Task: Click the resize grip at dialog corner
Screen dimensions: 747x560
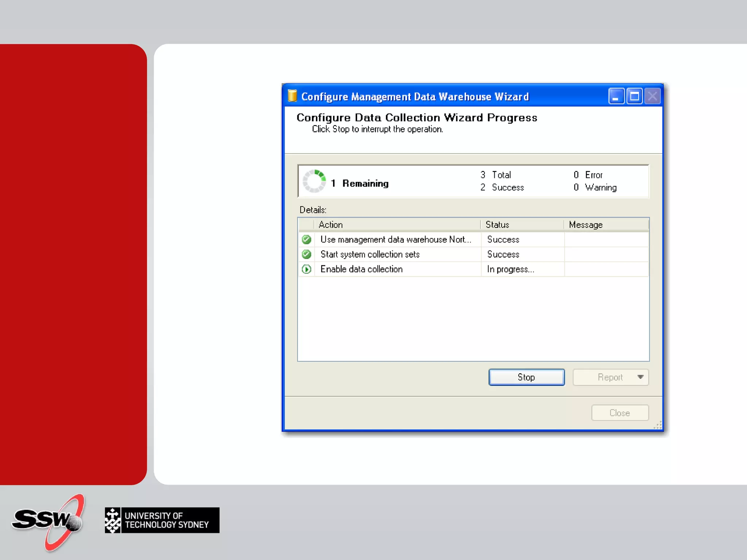Action: [x=658, y=425]
